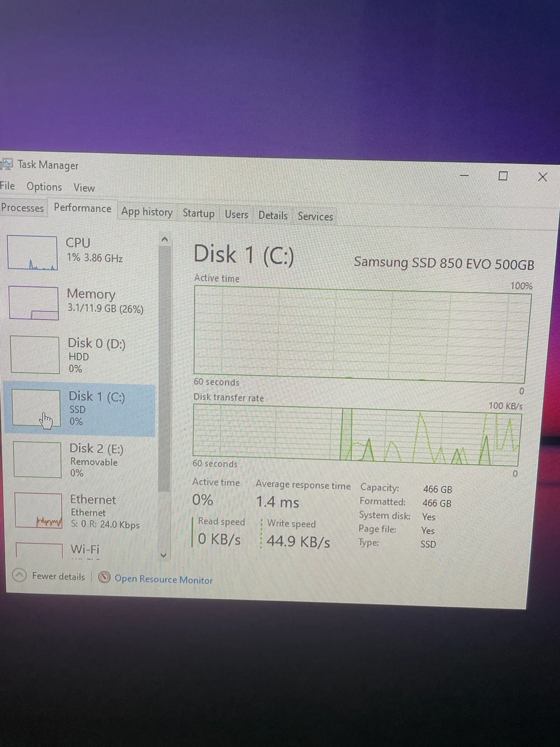The image size is (560, 747).
Task: Open the Options menu
Action: (x=44, y=187)
